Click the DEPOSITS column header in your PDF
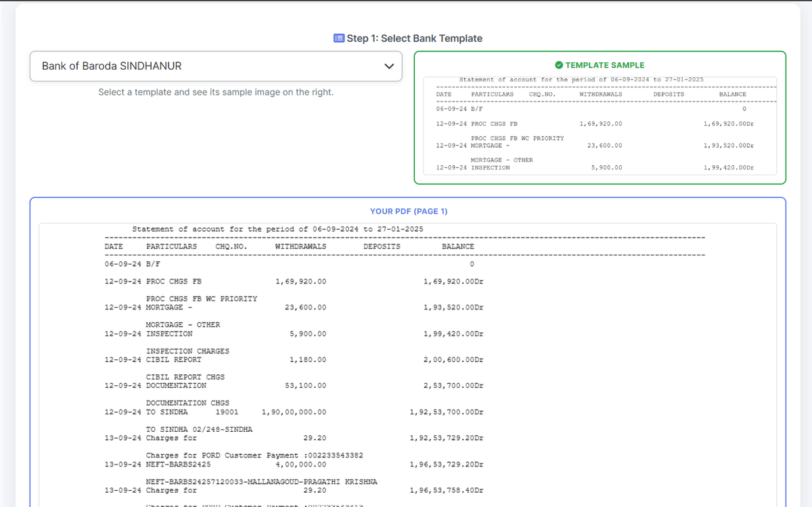The width and height of the screenshot is (812, 507). (x=382, y=247)
